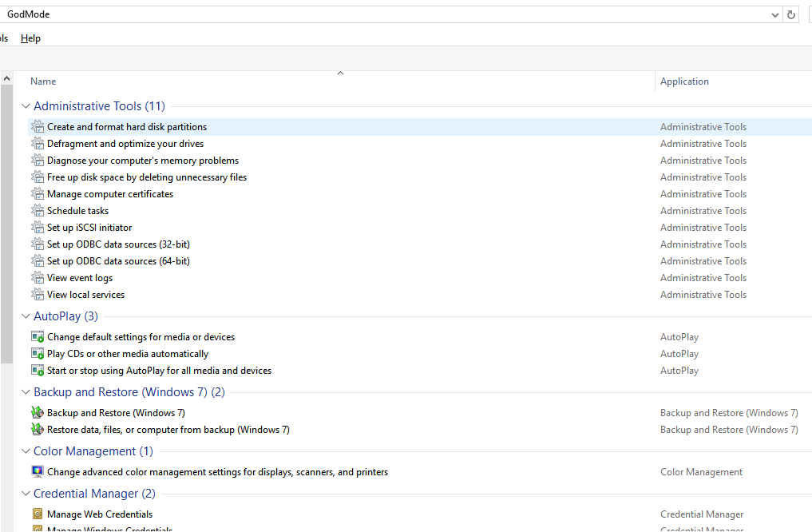The width and height of the screenshot is (812, 532).
Task: Open View local services
Action: (85, 295)
